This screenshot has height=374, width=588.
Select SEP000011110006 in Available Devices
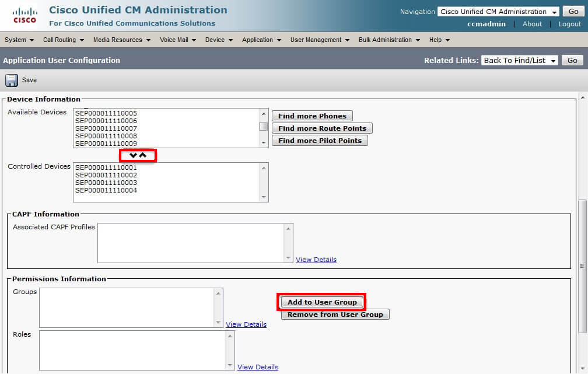pos(106,121)
